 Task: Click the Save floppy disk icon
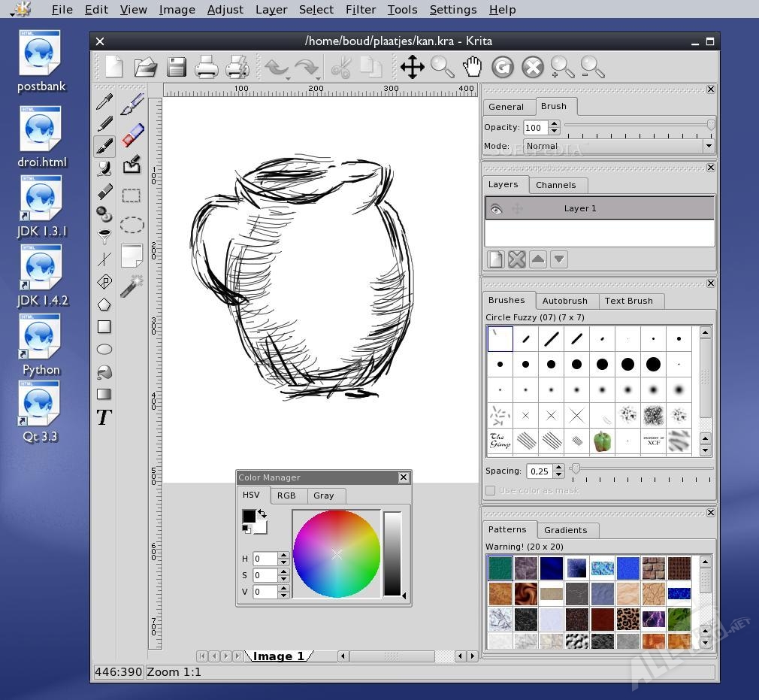[177, 67]
